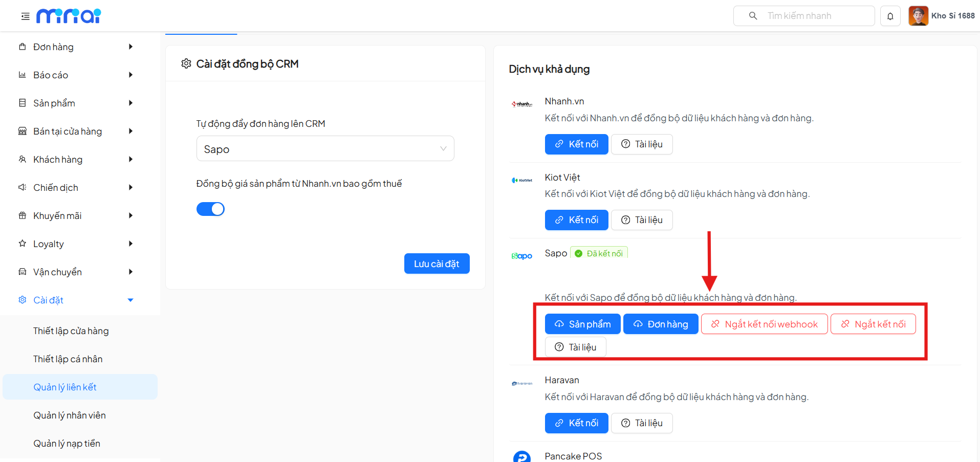Click the Kiot Việt service logo icon

522,180
